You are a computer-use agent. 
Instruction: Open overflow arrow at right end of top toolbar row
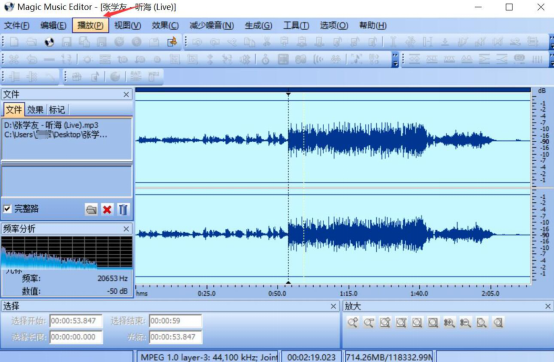(552, 42)
